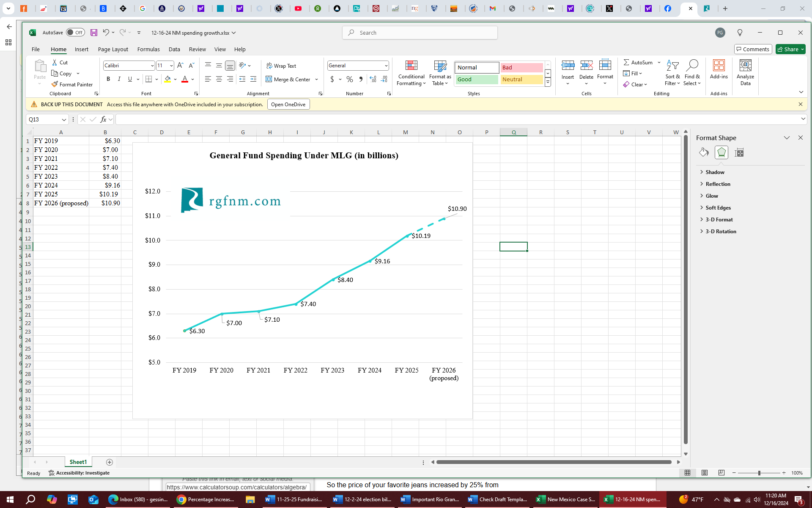Viewport: 812px width, 508px height.
Task: Click Merge & Center icon
Action: tap(269, 79)
